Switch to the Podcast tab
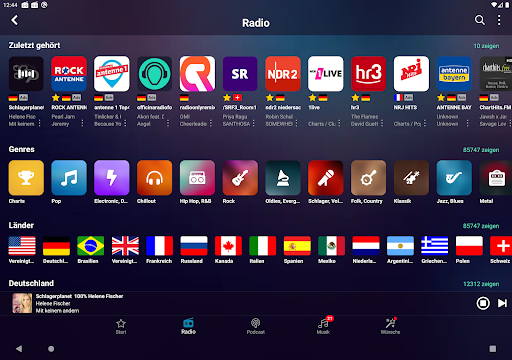The image size is (512, 360). (256, 326)
